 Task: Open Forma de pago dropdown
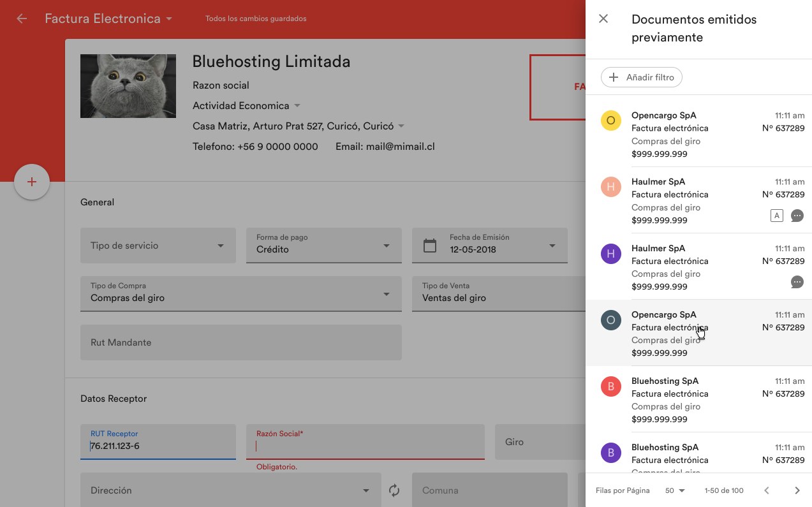(323, 246)
